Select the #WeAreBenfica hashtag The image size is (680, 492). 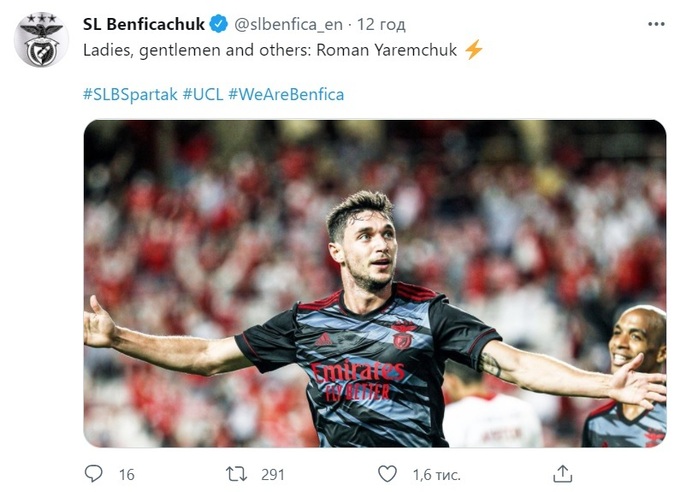[286, 93]
